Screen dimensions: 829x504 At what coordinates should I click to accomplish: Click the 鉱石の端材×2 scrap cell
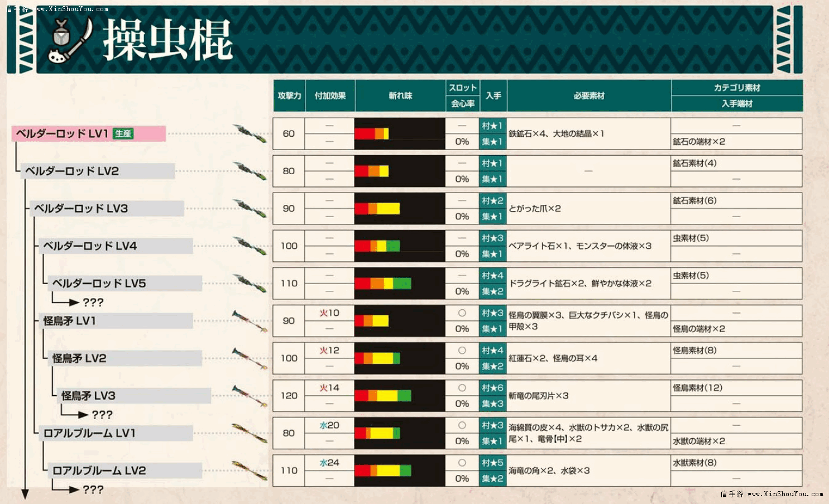(736, 142)
